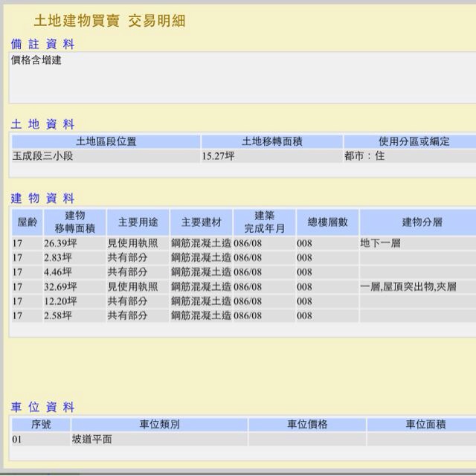Click the 主要建材 column header

click(202, 222)
